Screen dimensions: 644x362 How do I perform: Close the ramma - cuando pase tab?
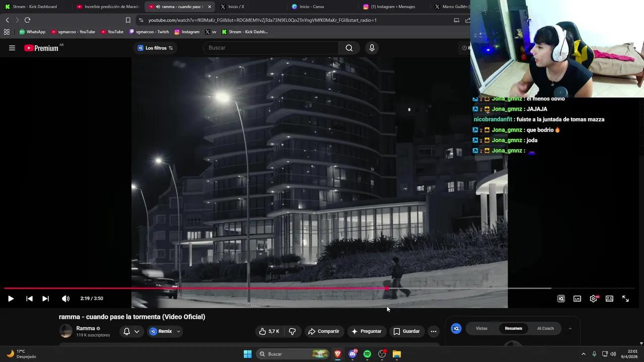click(210, 7)
